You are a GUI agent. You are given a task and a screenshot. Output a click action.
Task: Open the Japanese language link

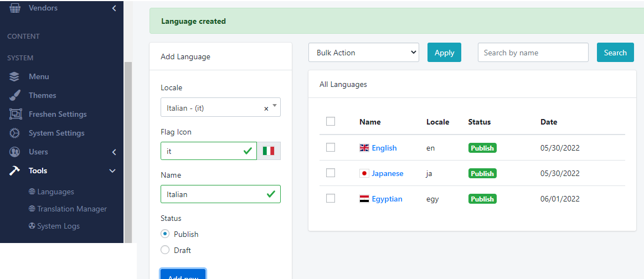point(387,174)
